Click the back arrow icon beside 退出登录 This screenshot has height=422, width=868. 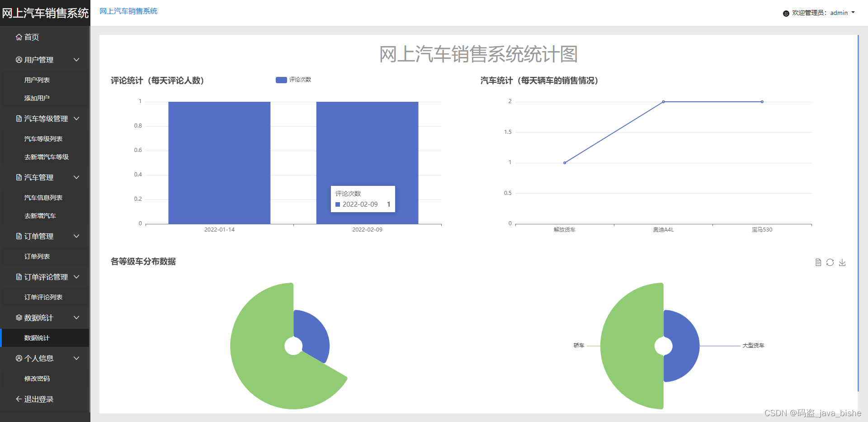point(19,399)
